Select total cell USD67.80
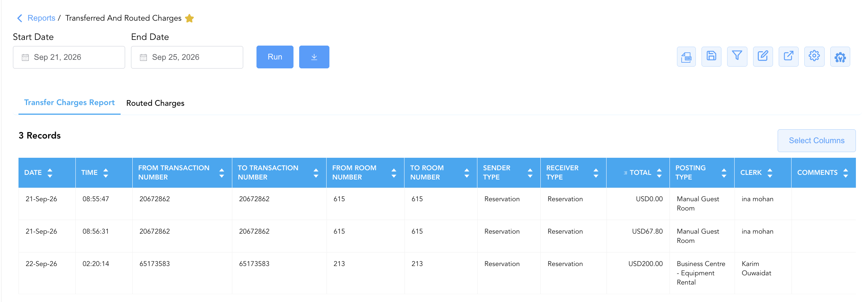Viewport: 868px width, 302px height. click(x=647, y=231)
